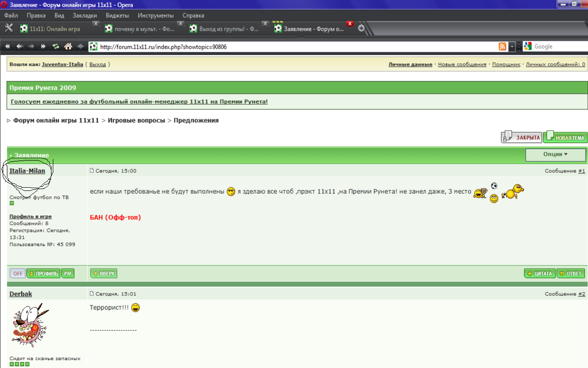
Task: Open the address bar history dropdown arrow
Action: pos(512,46)
